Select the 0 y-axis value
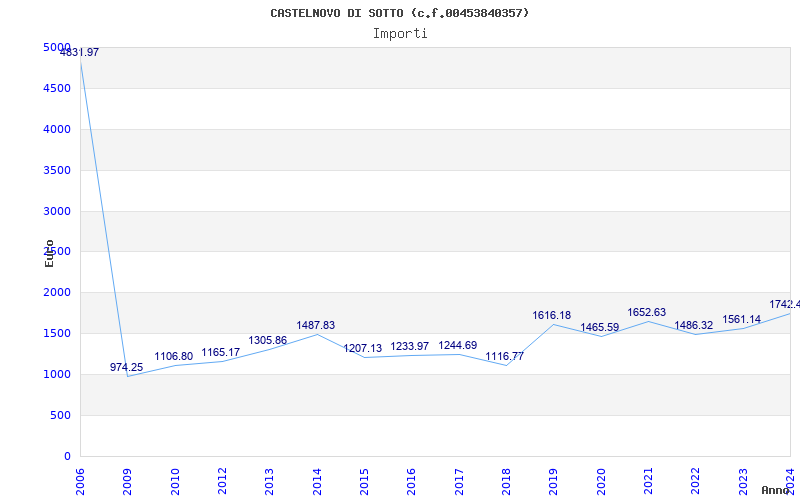 (67, 456)
